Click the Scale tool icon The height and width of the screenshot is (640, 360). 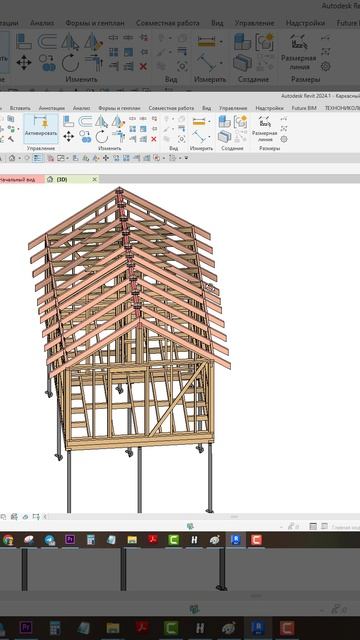click(x=143, y=129)
